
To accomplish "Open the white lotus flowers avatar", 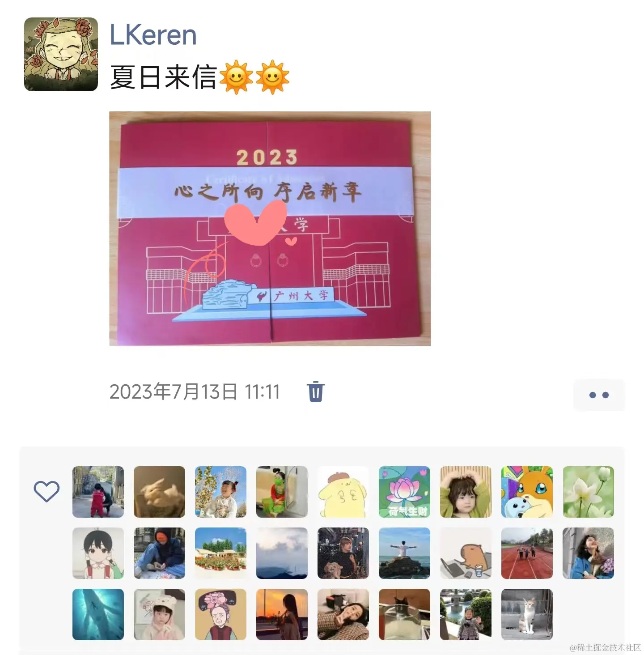I will click(x=588, y=492).
